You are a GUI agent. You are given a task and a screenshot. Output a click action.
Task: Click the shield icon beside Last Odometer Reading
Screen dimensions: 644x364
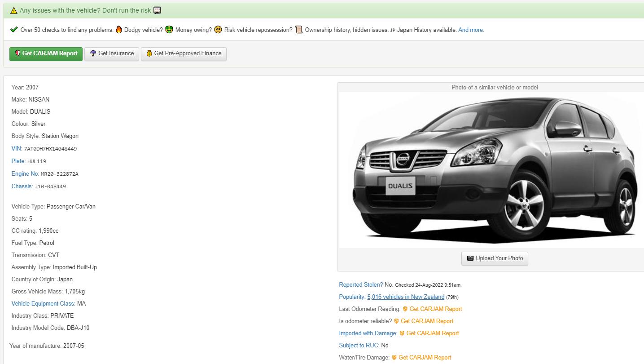tap(405, 309)
